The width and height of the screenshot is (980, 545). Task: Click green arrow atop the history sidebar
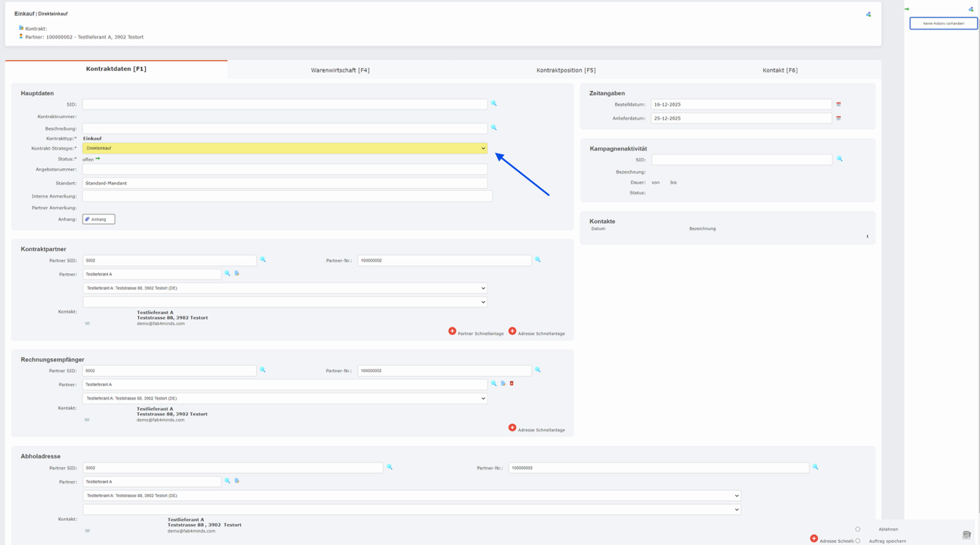[907, 9]
